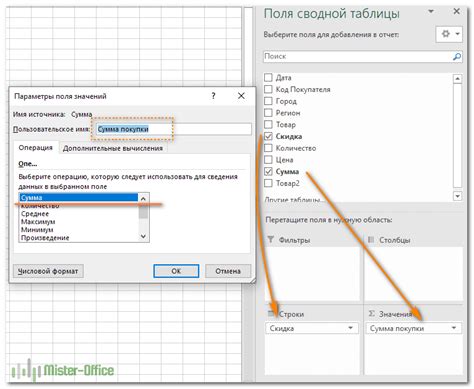Open the pane options dropdown arrow beside title
This screenshot has width=474, height=389.
(x=431, y=12)
